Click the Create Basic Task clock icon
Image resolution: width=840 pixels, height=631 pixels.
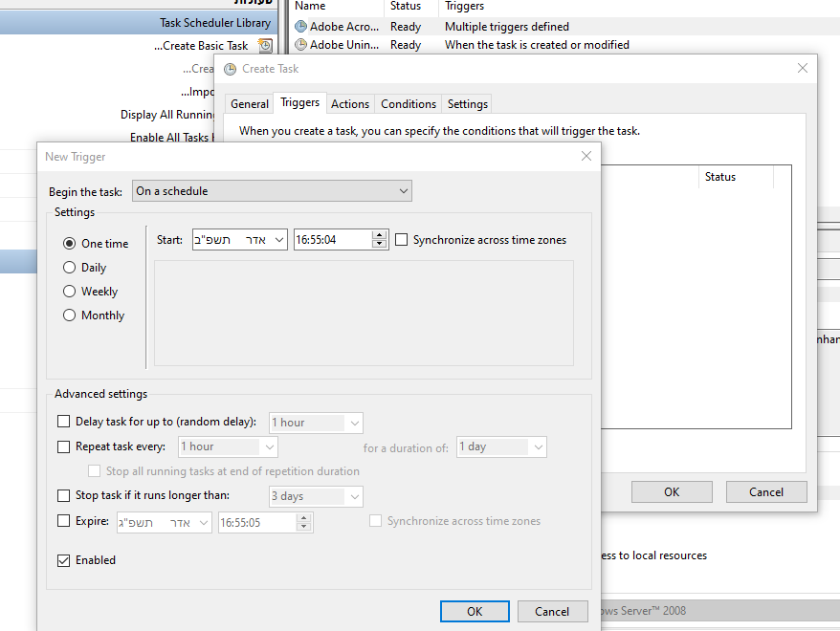pyautogui.click(x=265, y=46)
